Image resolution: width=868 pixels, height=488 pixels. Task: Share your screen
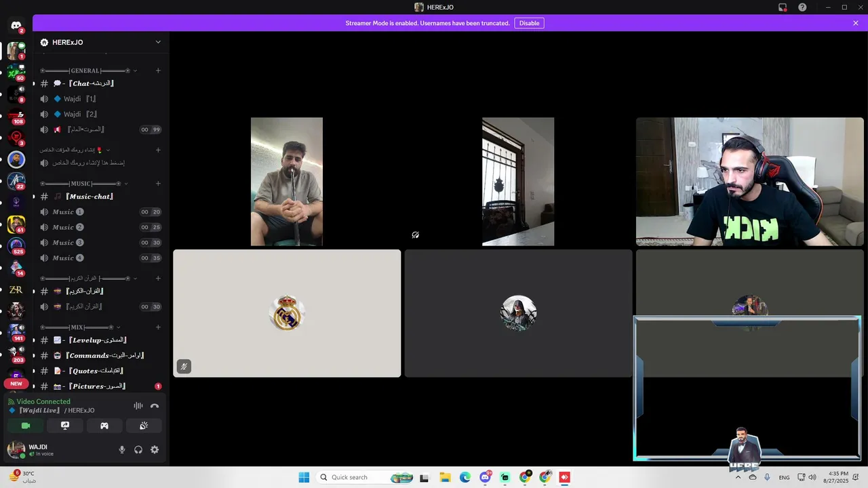point(65,426)
